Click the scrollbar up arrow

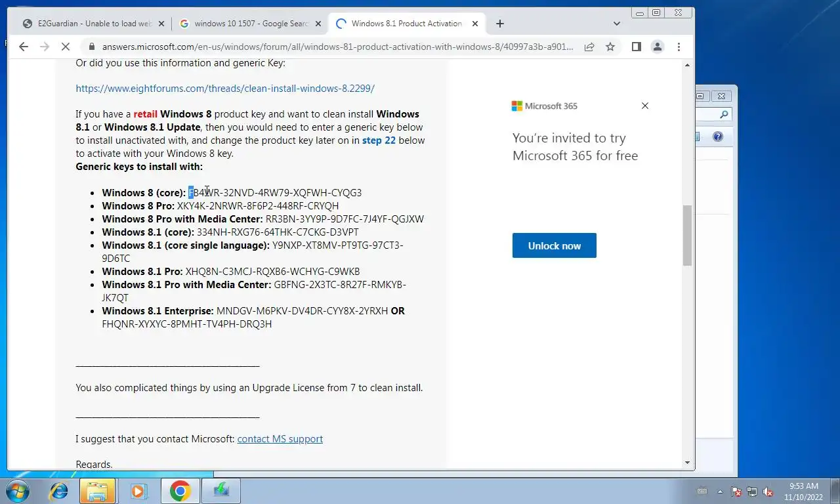(688, 65)
